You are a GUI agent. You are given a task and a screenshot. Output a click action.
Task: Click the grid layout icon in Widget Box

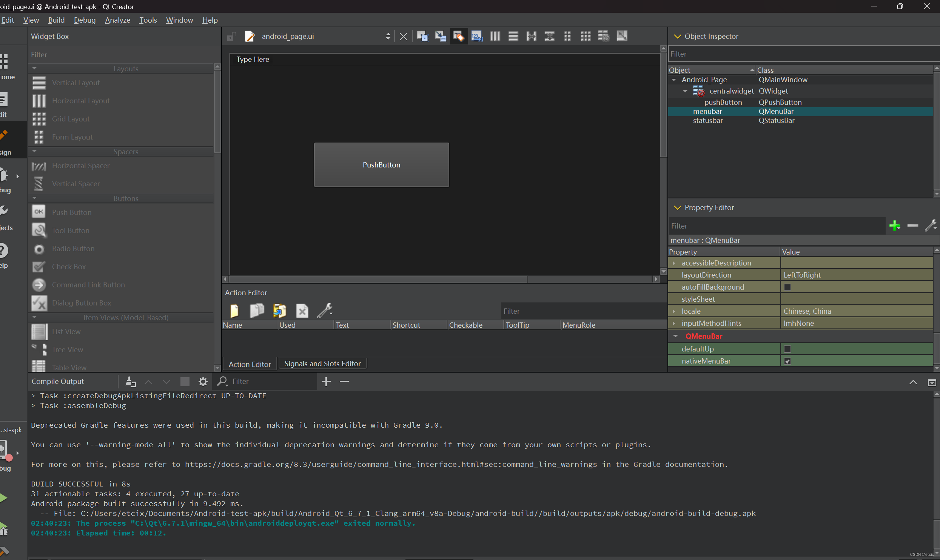click(39, 119)
